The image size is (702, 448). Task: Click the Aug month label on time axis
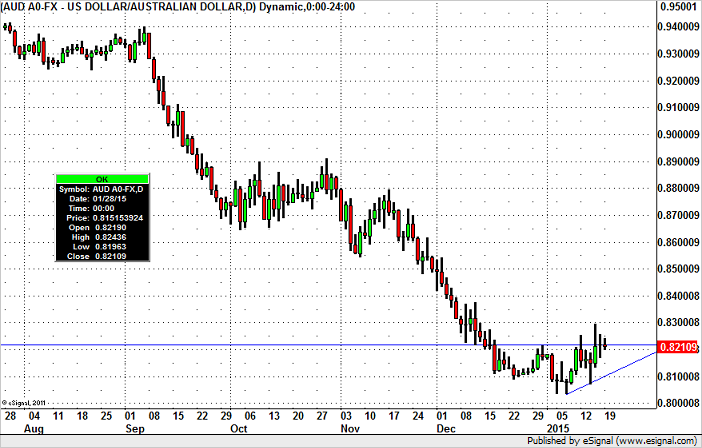(x=34, y=429)
